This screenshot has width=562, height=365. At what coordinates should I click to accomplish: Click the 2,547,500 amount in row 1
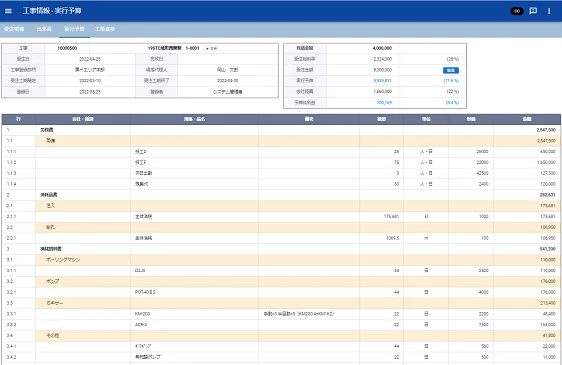point(546,130)
